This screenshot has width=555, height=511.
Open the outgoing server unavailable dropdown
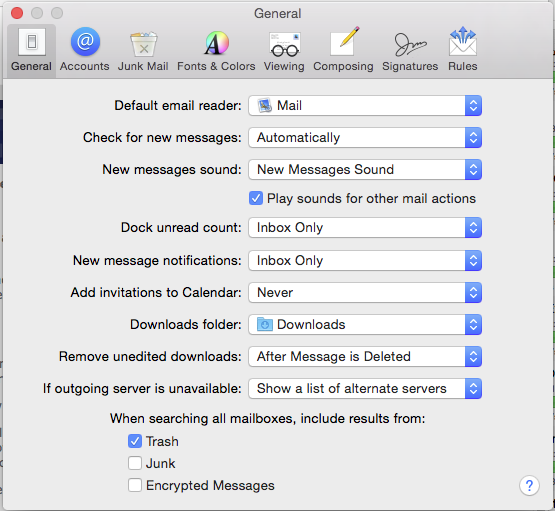point(365,388)
